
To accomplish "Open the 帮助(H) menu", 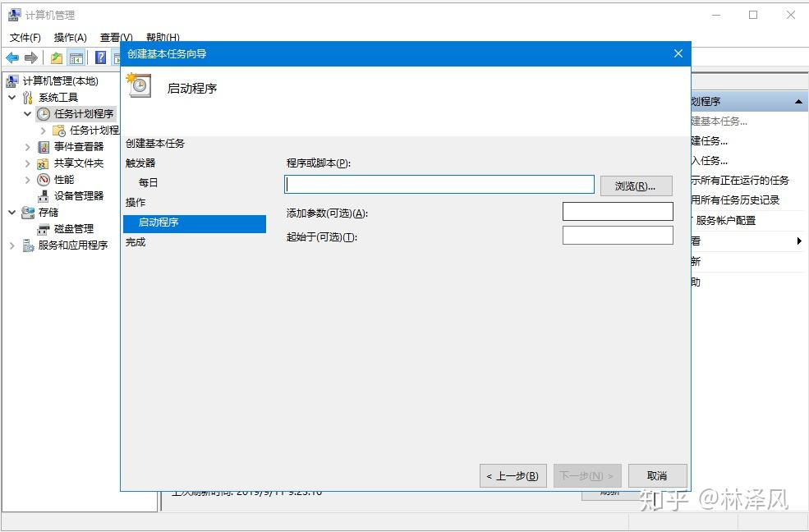I will coord(163,38).
